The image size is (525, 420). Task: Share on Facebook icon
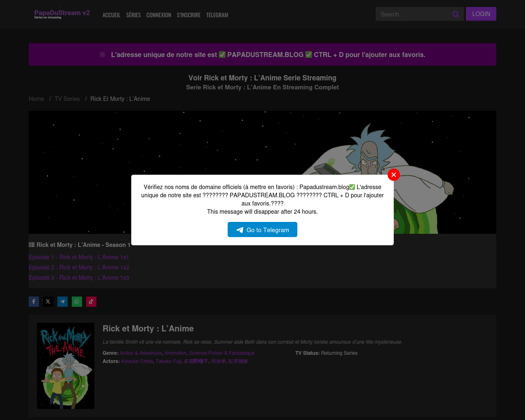tap(34, 301)
